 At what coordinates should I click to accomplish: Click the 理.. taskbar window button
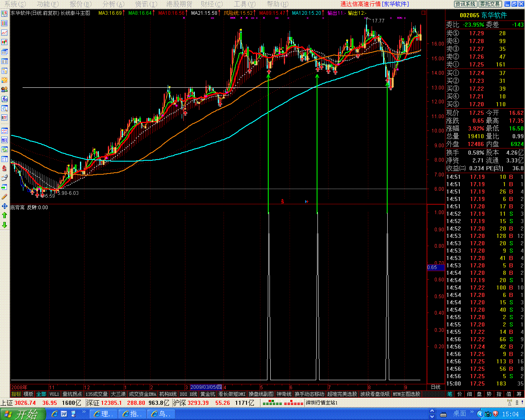click(x=104, y=414)
